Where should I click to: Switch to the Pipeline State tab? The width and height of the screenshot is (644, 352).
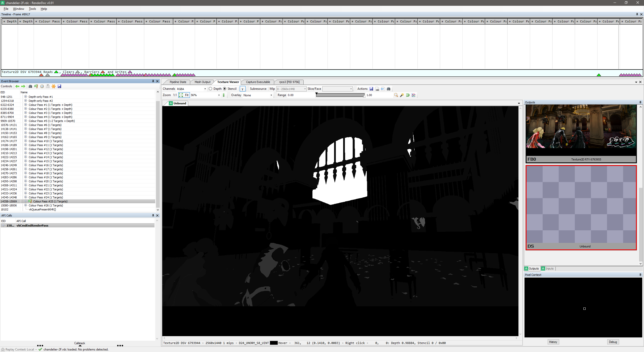(x=177, y=82)
